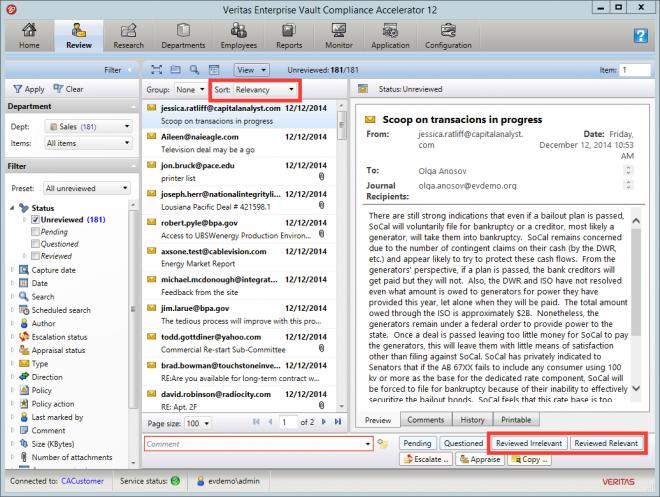Clear the current filter

(x=68, y=89)
